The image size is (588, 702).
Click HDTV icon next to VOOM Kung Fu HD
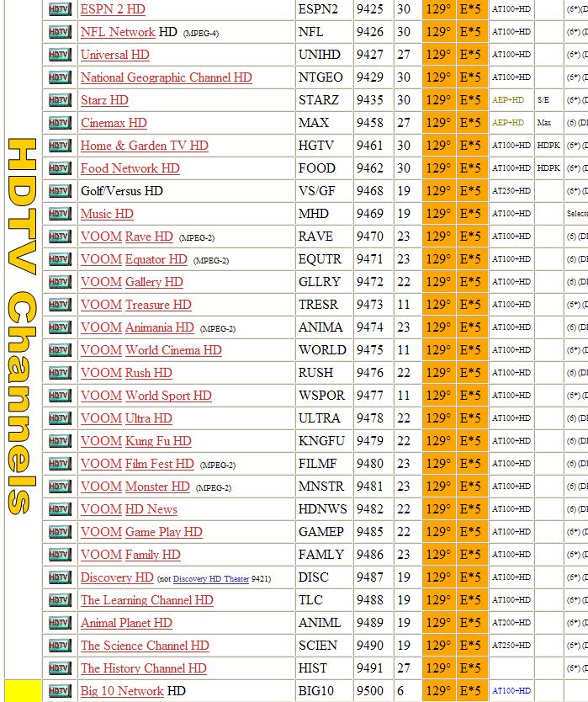pos(59,441)
